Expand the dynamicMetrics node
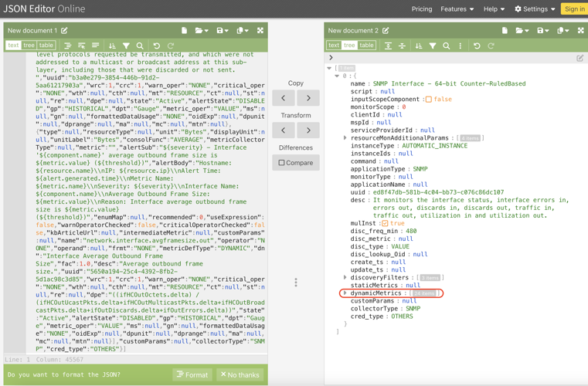 click(345, 293)
